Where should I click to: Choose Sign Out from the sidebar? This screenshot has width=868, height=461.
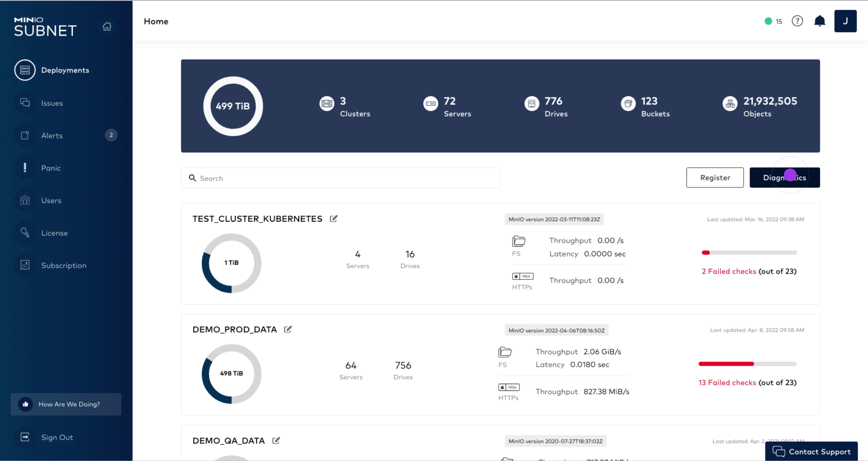tap(57, 437)
